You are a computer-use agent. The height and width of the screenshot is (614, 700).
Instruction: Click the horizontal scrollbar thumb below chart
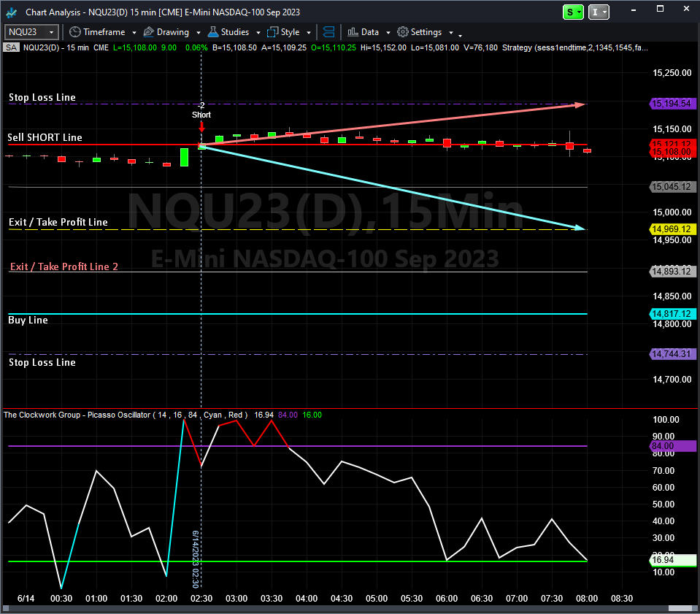click(x=680, y=609)
